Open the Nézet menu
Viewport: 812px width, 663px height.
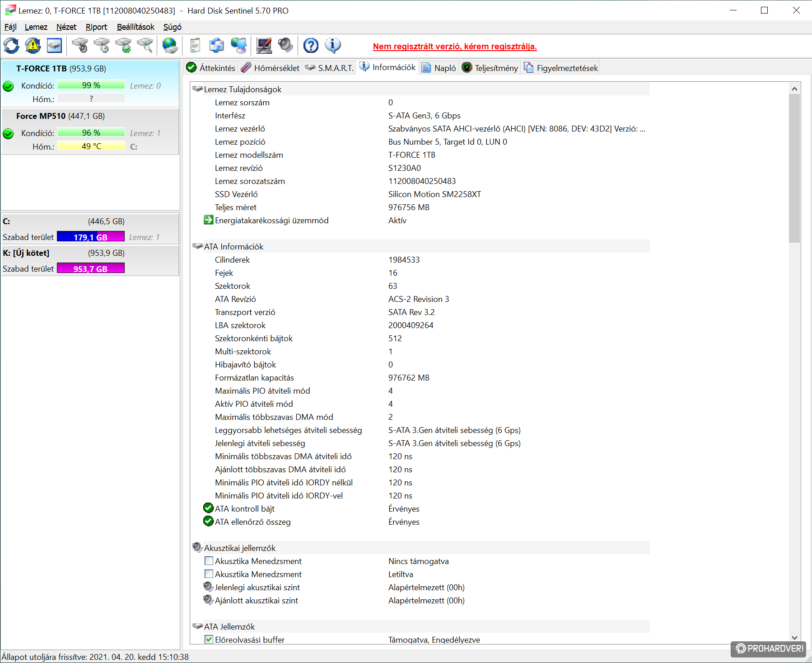click(66, 27)
